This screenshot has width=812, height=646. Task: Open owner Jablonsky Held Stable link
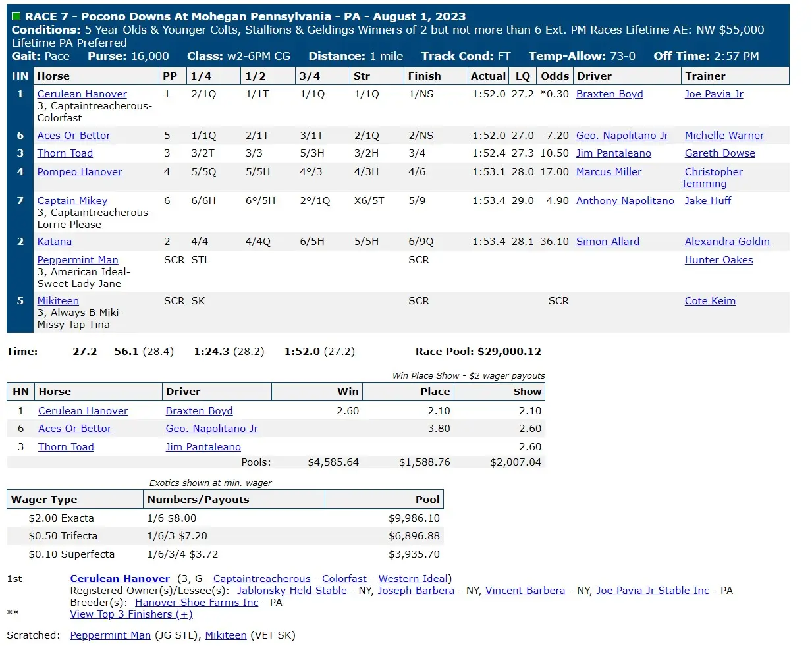[292, 591]
